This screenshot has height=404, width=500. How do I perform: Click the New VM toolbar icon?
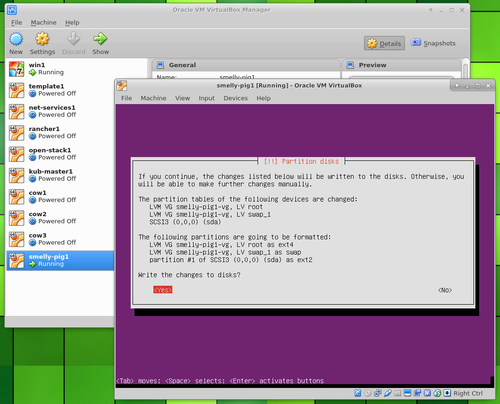pos(16,39)
